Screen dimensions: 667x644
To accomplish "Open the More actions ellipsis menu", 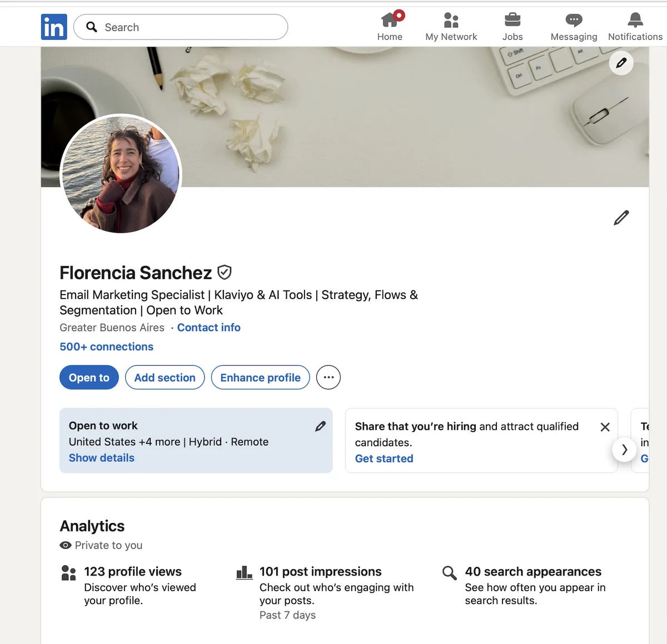I will [x=328, y=377].
